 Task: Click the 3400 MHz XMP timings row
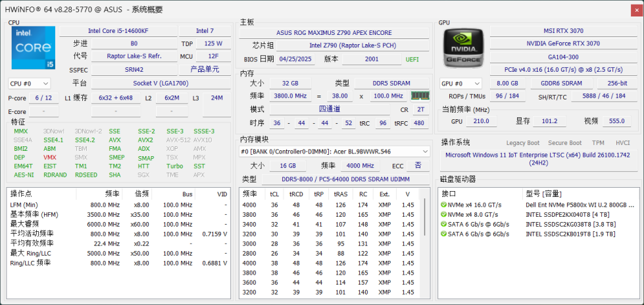point(331,224)
